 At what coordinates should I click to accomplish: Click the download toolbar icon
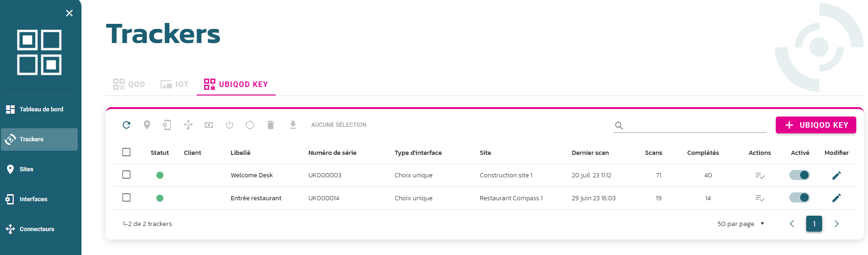293,125
